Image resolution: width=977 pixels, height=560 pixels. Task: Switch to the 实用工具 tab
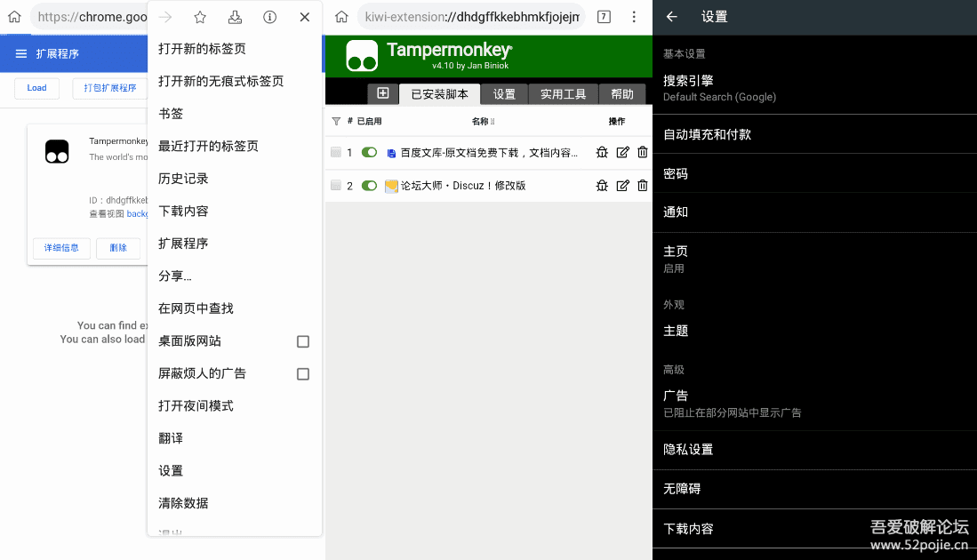564,94
